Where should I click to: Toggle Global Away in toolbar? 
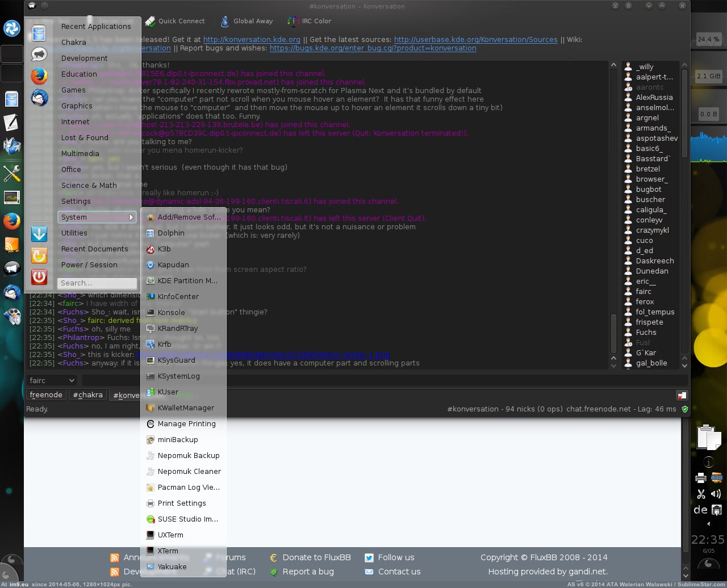[x=246, y=22]
